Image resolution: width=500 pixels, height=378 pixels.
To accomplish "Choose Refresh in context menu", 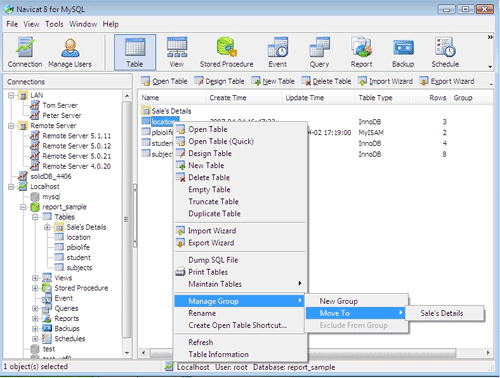I will click(240, 342).
